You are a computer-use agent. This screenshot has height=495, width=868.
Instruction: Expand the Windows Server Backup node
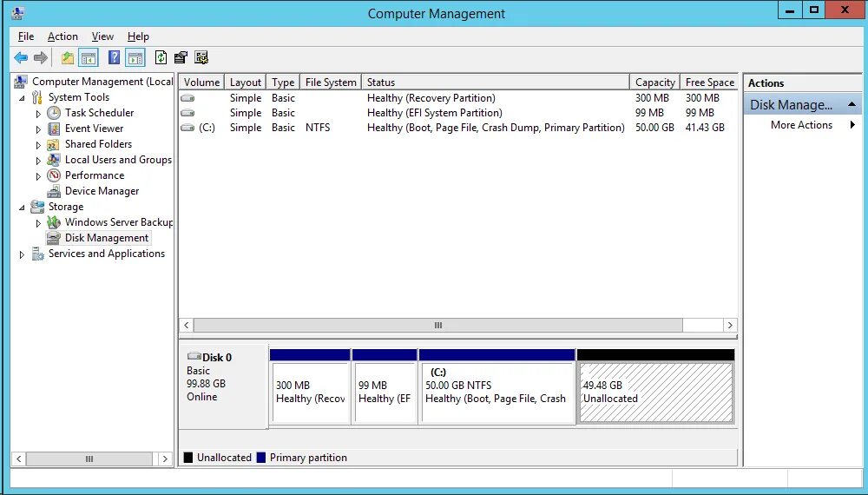38,223
